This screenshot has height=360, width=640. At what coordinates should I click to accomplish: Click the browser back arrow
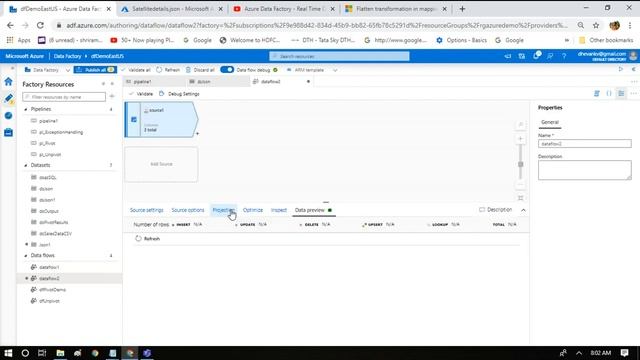(10, 25)
